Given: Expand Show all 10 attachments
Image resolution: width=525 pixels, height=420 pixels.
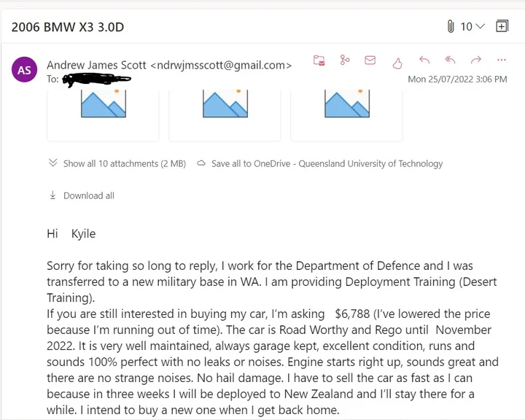Looking at the screenshot, I should coord(117,164).
